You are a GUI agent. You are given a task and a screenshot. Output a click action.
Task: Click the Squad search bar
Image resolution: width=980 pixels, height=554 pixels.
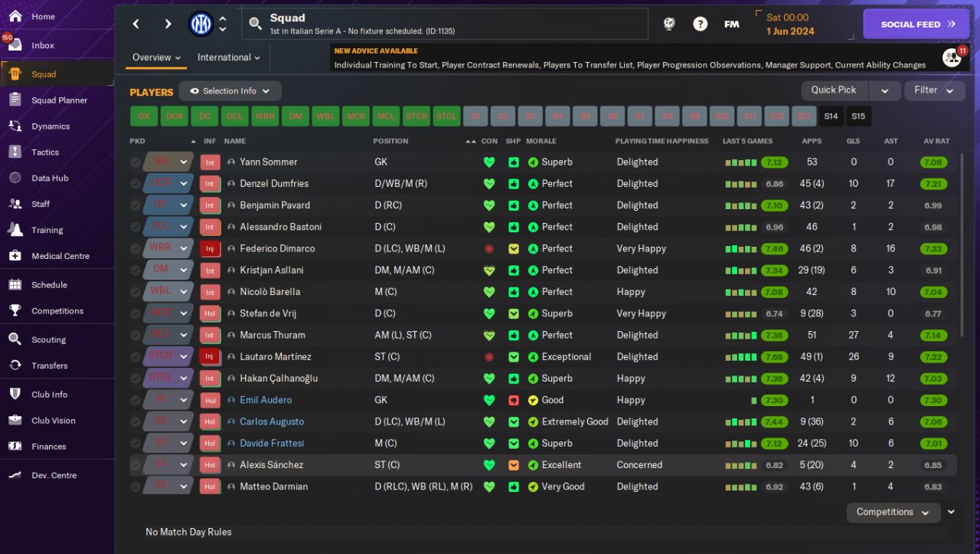(x=446, y=24)
